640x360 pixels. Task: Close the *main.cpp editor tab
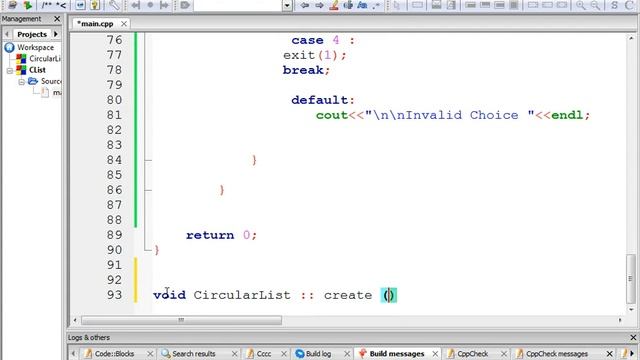(x=124, y=24)
